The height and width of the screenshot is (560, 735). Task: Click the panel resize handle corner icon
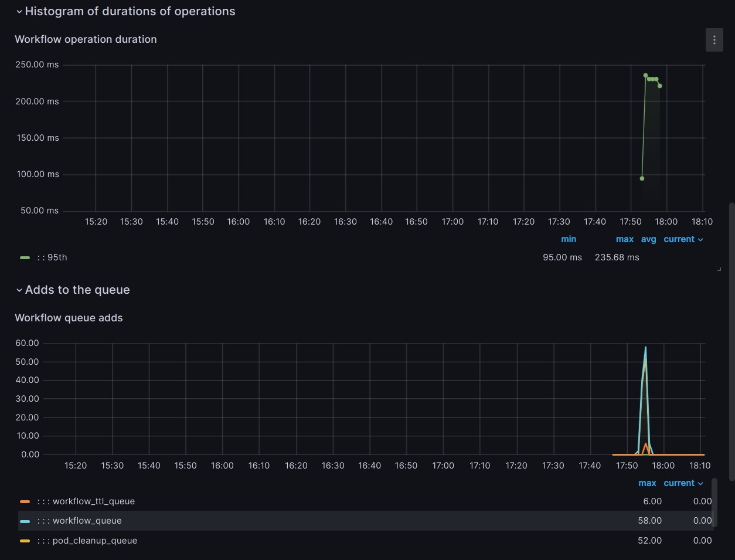[x=719, y=269]
